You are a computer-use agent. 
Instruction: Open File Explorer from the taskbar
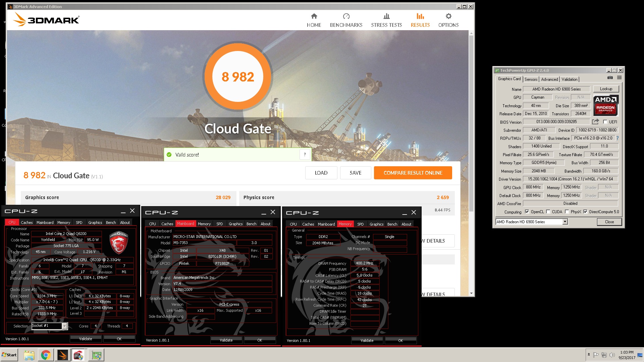click(29, 355)
